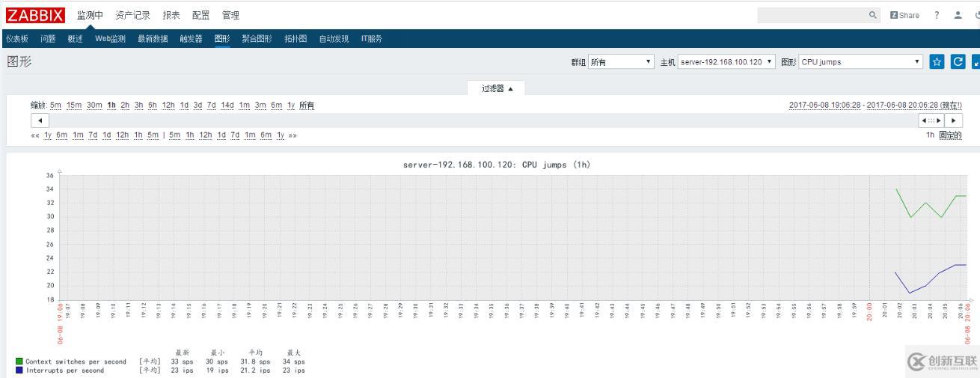Set zoom to 所有 (all)
Viewport: 980px width, 378px height.
pos(307,105)
